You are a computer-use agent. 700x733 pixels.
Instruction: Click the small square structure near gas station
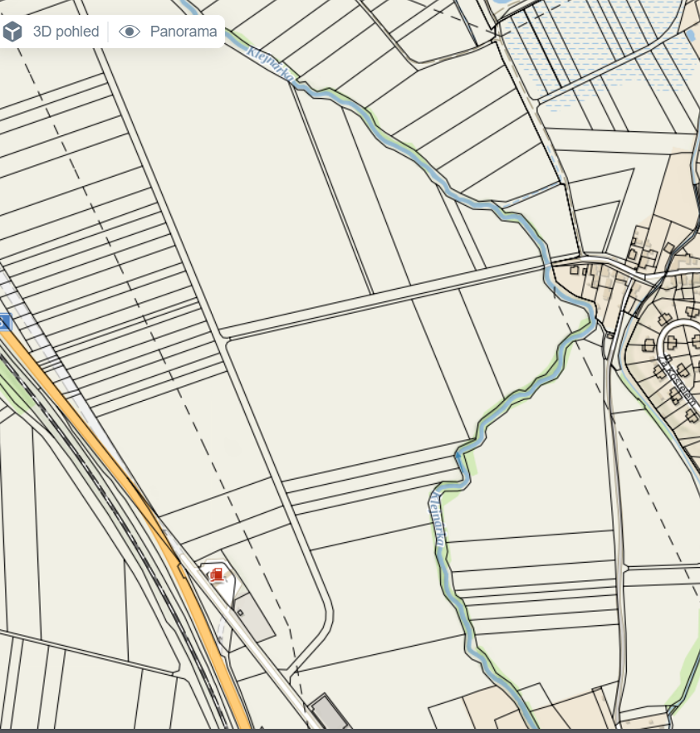tap(240, 613)
